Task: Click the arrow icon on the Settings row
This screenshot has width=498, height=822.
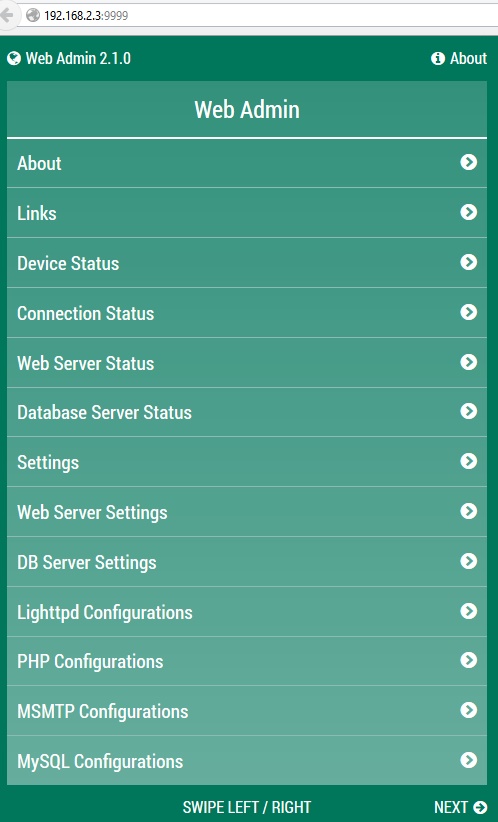Action: 469,461
